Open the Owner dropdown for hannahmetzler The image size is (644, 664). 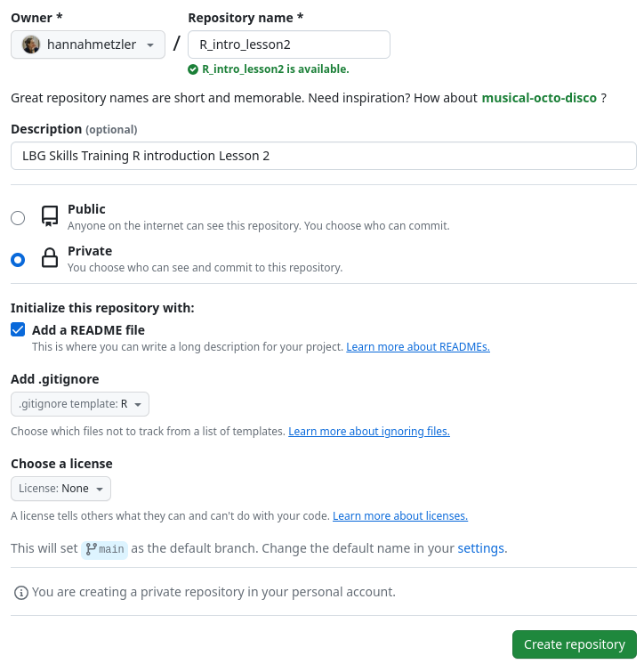click(88, 45)
